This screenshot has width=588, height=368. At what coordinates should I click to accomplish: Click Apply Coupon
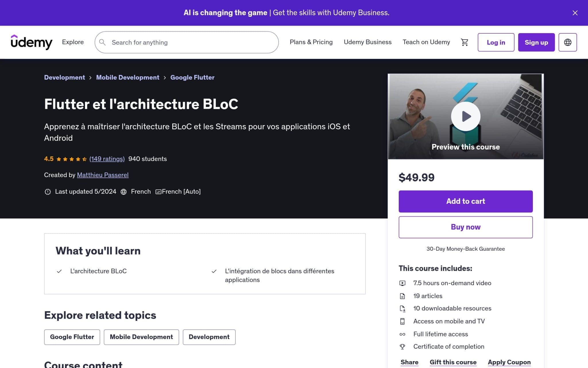click(x=509, y=362)
